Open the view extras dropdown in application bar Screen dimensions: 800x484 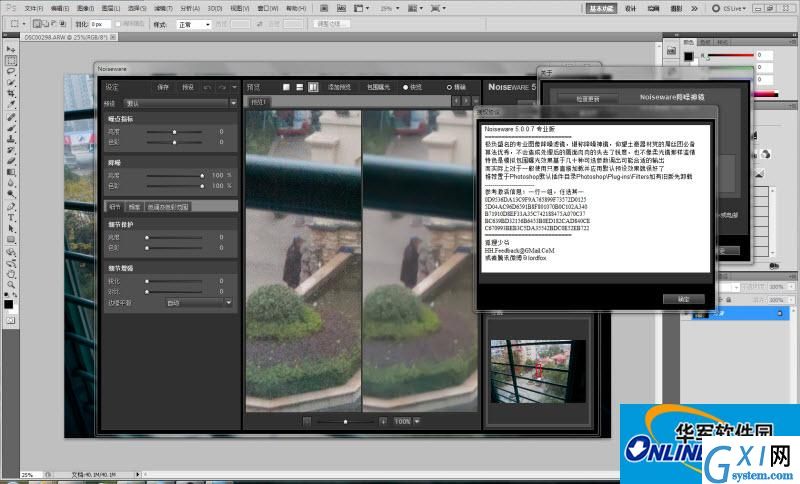pos(362,8)
